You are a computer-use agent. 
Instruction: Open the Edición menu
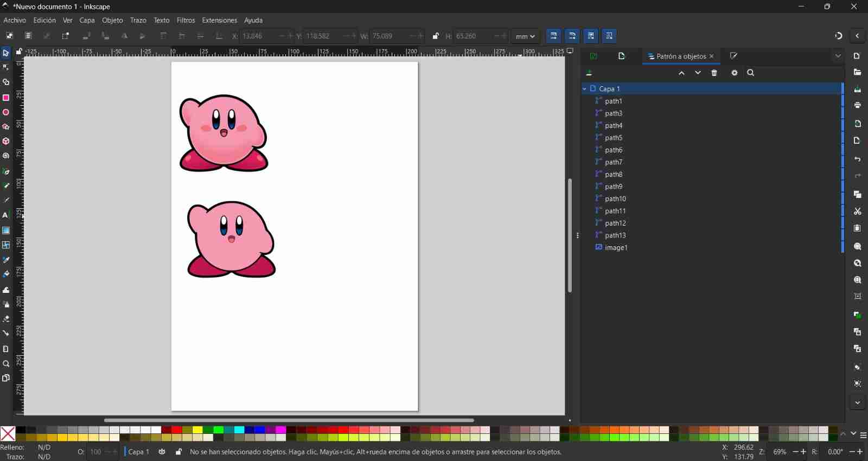click(x=44, y=20)
